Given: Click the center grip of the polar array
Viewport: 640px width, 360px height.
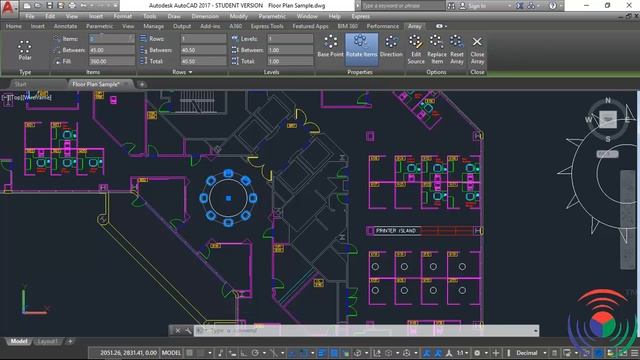Looking at the screenshot, I should (228, 198).
